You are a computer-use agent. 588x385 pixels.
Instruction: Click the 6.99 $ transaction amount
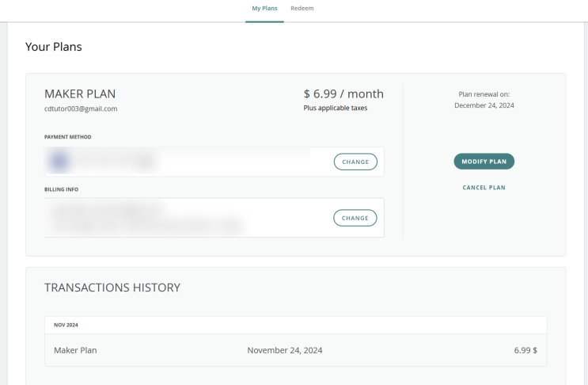pyautogui.click(x=525, y=350)
